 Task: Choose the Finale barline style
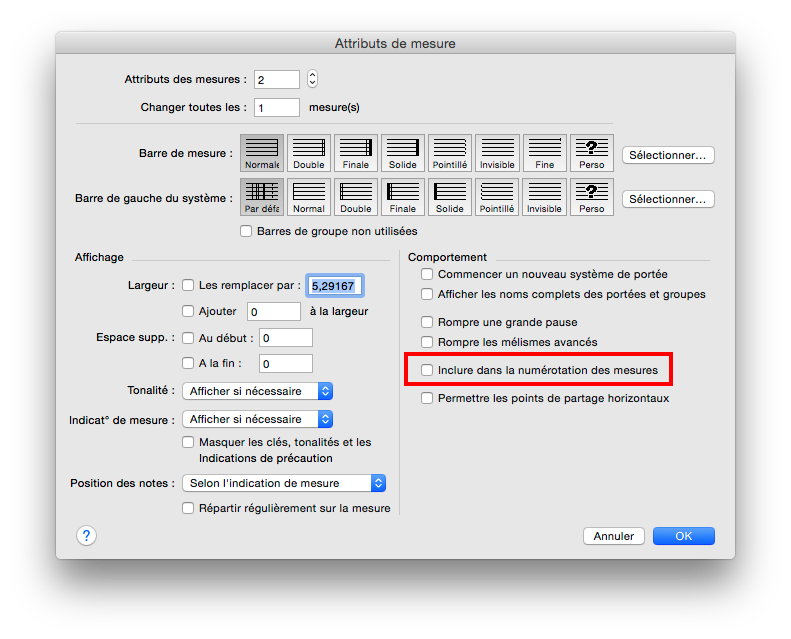356,153
